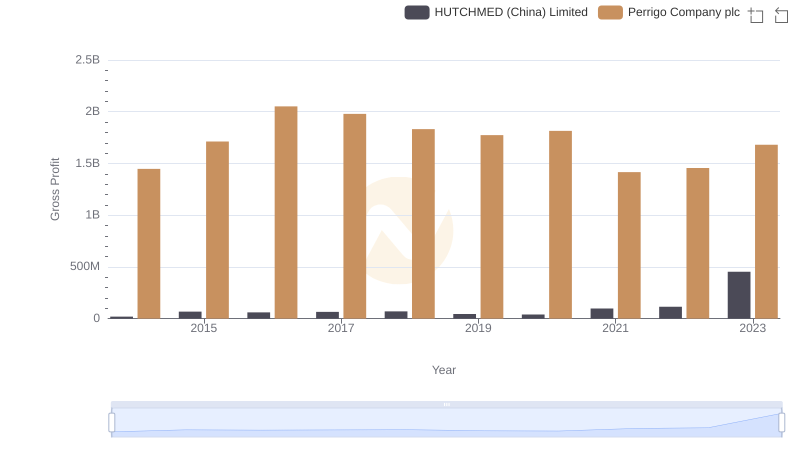Click the HUTCHMED bar for 2015
This screenshot has height=461, width=800.
(190, 315)
